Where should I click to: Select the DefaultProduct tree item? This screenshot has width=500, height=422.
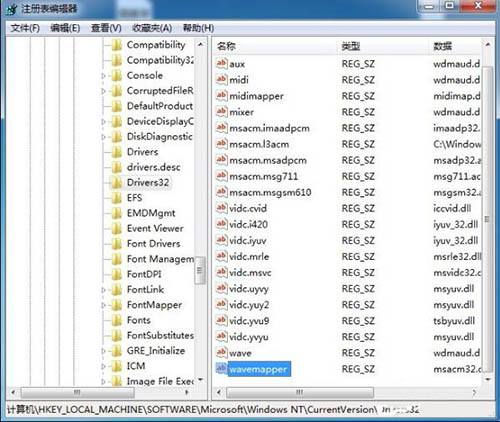pyautogui.click(x=160, y=106)
